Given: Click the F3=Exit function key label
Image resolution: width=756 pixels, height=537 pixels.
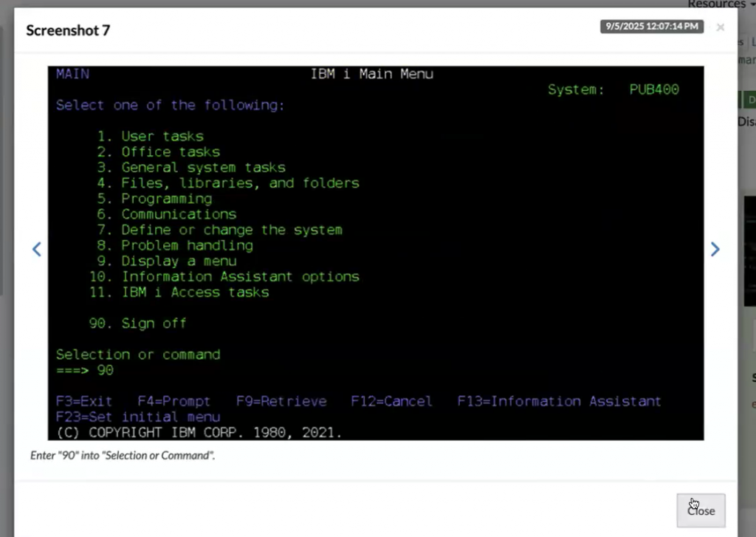Looking at the screenshot, I should coord(84,401).
